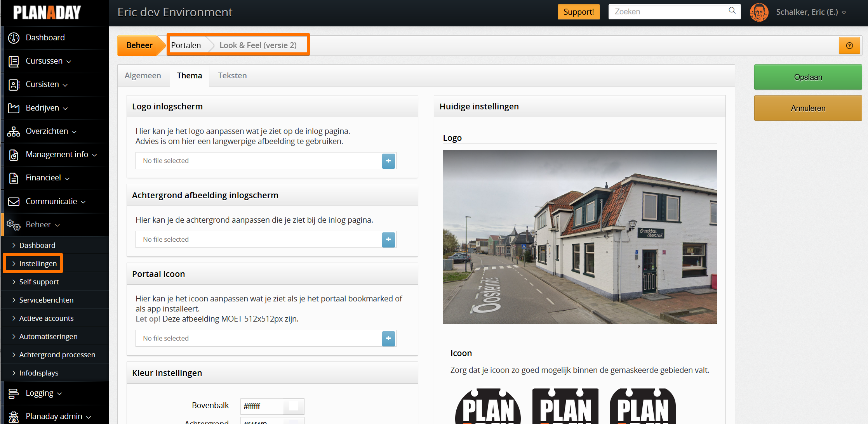Expand the Communicatie menu
Viewport: 868px width, 424px height.
(83, 202)
